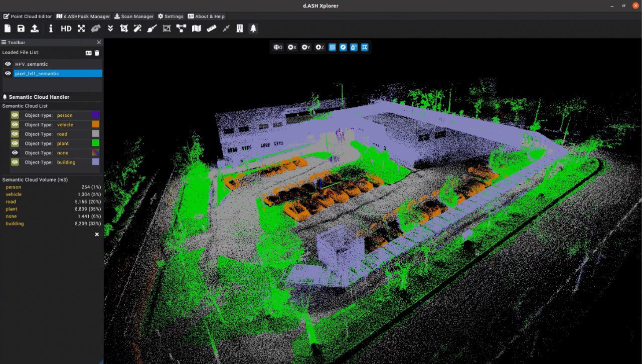This screenshot has height=364, width=642.
Task: Change the plant green color swatch
Action: [95, 143]
